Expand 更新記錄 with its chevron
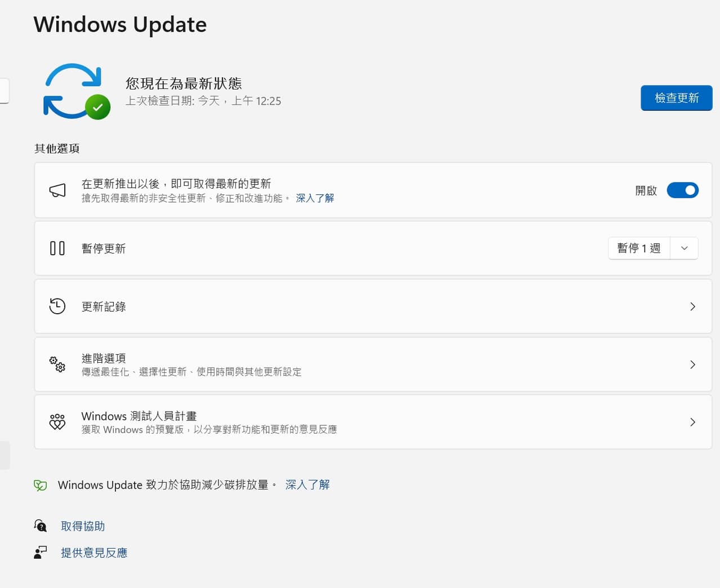This screenshot has height=588, width=720. click(x=692, y=306)
